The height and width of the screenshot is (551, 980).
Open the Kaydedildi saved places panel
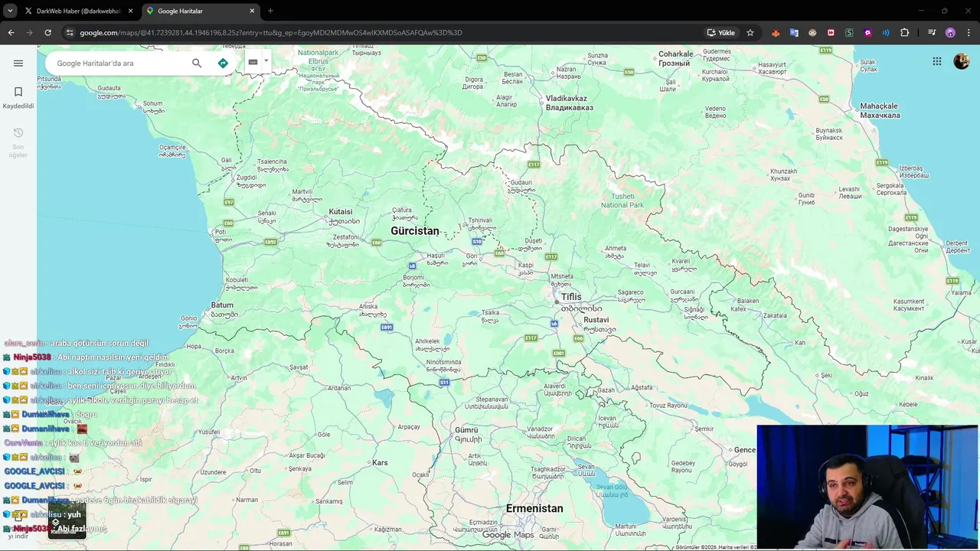point(18,98)
